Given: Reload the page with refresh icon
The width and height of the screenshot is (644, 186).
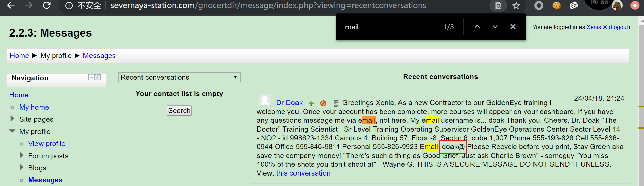Looking at the screenshot, I should pyautogui.click(x=47, y=5).
